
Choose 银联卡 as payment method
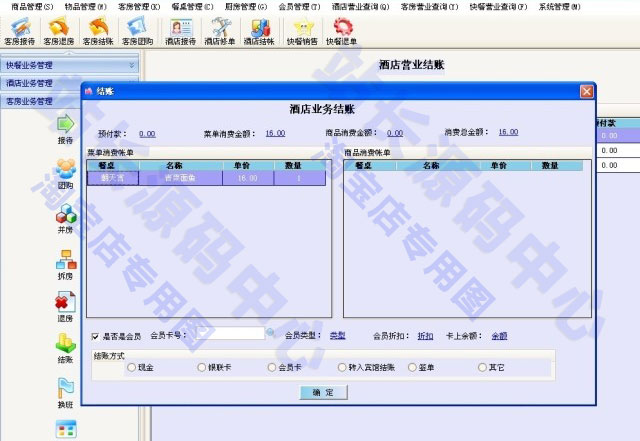point(202,368)
